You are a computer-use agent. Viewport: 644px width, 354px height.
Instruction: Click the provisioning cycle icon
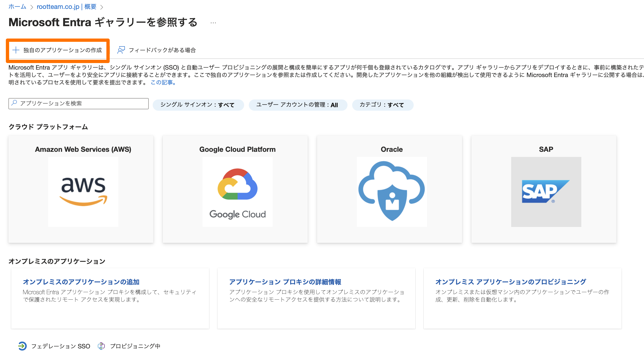click(x=101, y=346)
